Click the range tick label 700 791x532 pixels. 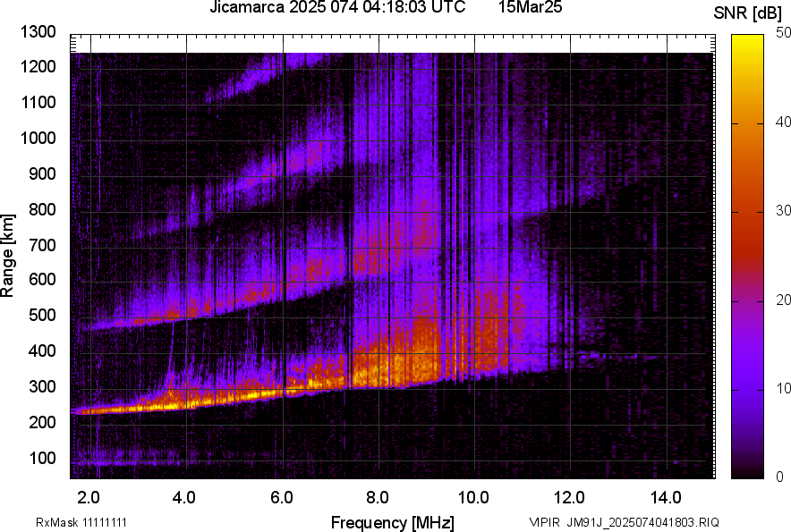42,245
